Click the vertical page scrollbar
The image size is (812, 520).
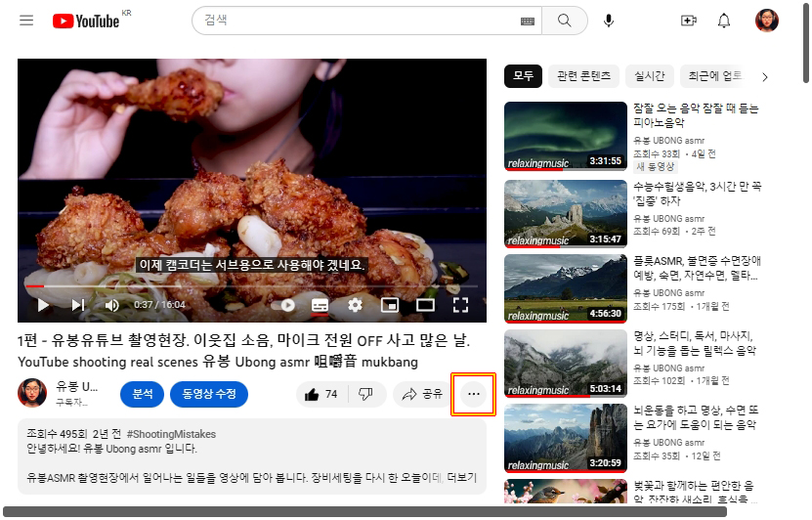806,41
